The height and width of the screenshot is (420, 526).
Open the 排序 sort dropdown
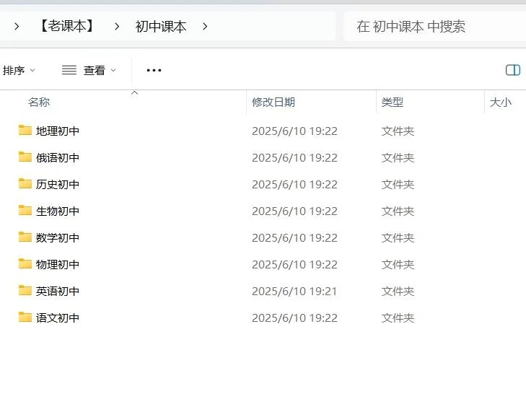point(19,71)
